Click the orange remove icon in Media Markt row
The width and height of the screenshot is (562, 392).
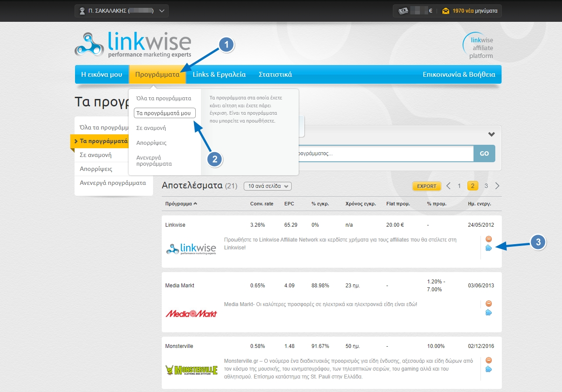[488, 303]
